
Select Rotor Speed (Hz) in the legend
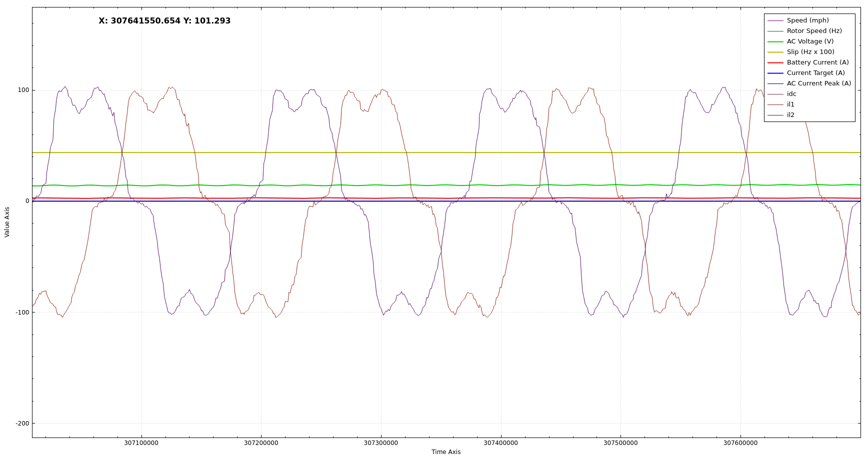(x=814, y=31)
